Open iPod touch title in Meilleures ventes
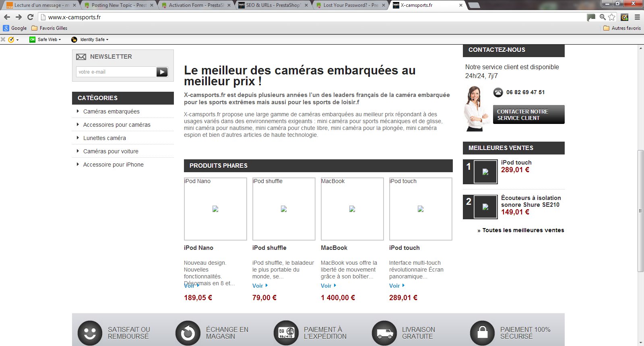This screenshot has height=346, width=644. (516, 163)
